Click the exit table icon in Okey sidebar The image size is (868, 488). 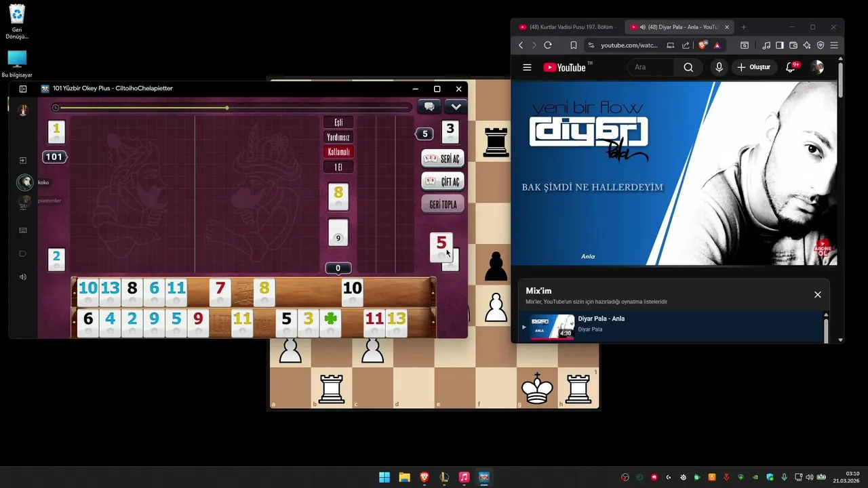23,161
